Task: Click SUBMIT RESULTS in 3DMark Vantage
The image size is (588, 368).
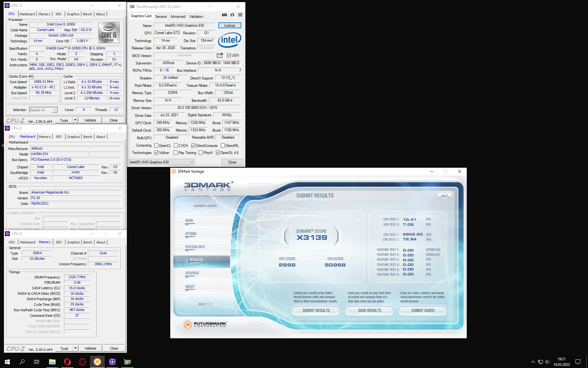Action: (x=316, y=310)
